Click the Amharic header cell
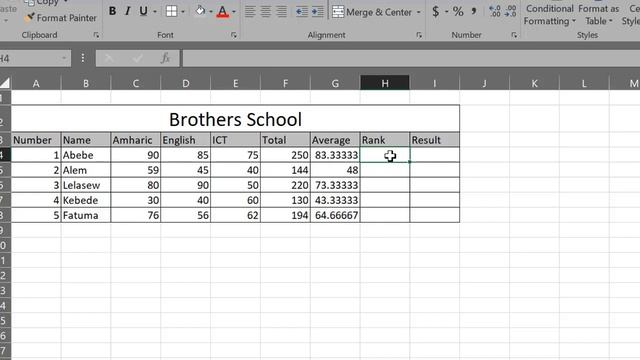 coord(136,140)
